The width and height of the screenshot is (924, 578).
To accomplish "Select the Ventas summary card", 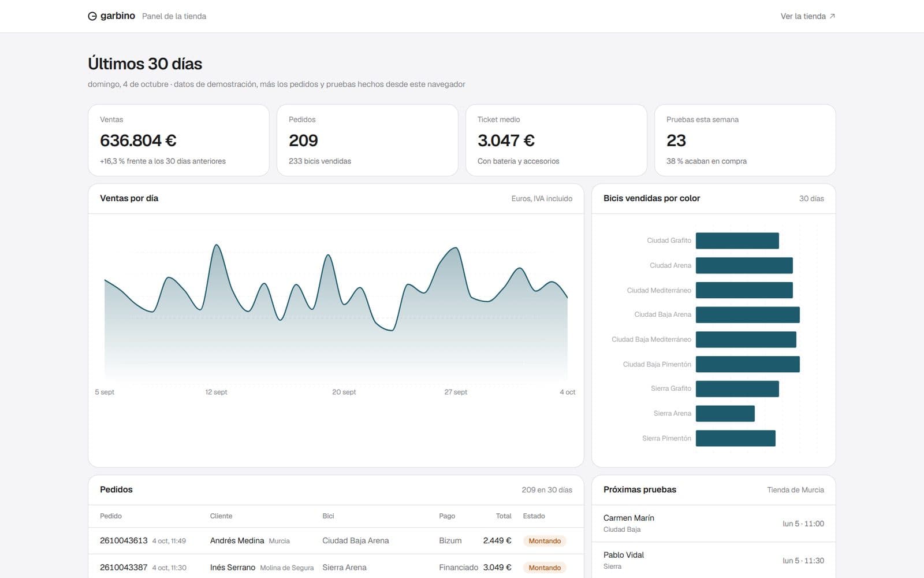I will (178, 140).
